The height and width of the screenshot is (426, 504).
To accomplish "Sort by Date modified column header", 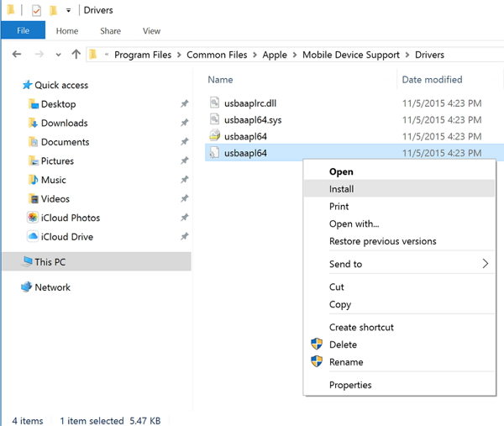I will pos(432,80).
